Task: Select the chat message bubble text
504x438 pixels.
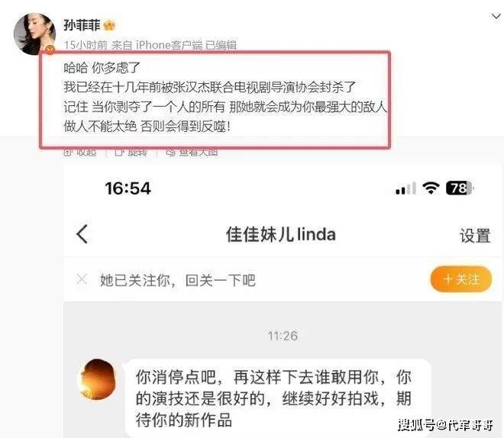Action: click(273, 398)
